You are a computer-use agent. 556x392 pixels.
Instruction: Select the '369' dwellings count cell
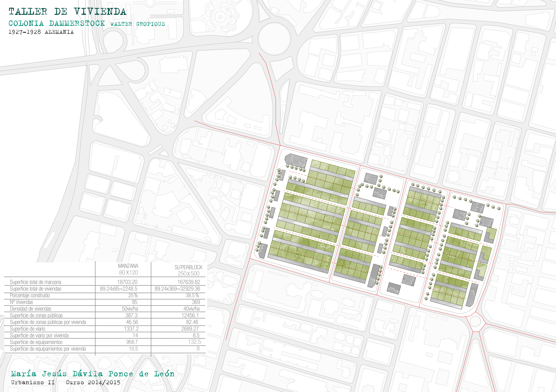(x=196, y=302)
